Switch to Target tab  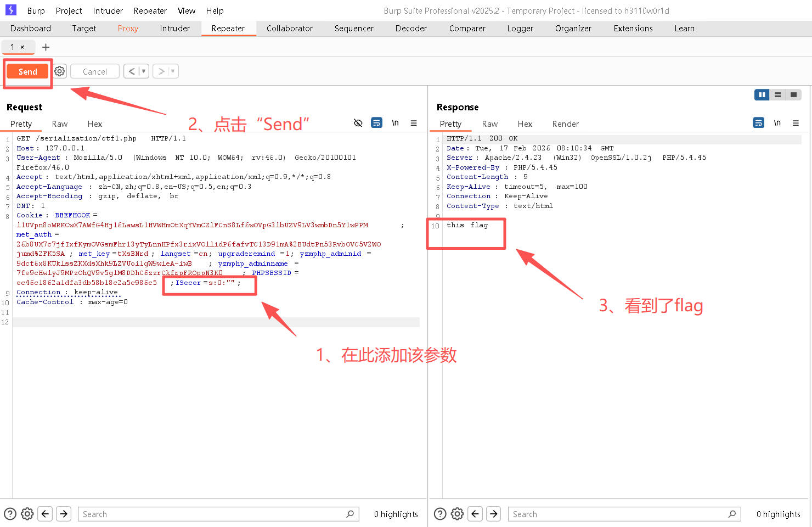[x=84, y=29]
